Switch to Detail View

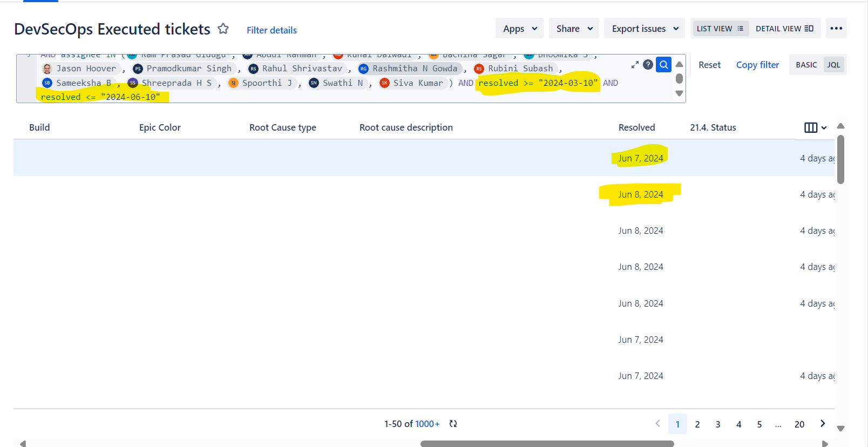click(x=784, y=29)
